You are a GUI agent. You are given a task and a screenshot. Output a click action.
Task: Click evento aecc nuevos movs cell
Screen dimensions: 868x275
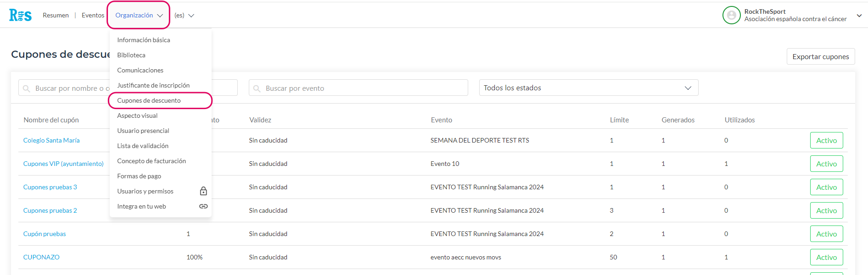coord(465,257)
